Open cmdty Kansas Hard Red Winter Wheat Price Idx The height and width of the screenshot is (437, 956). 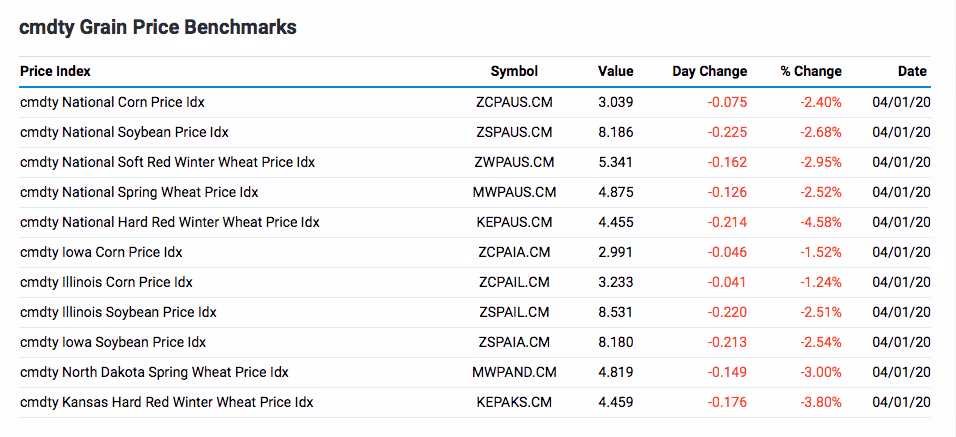(166, 402)
